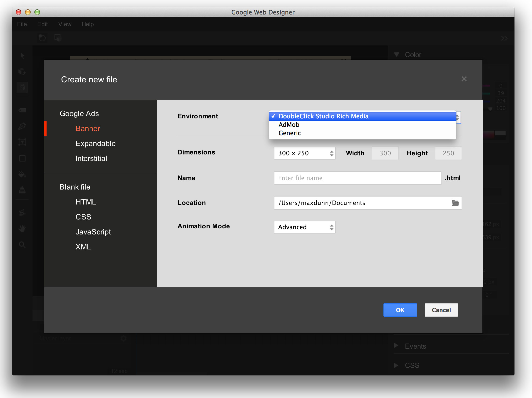Click the Color panel value 100
Viewport: 532px width, 398px height.
pyautogui.click(x=501, y=108)
